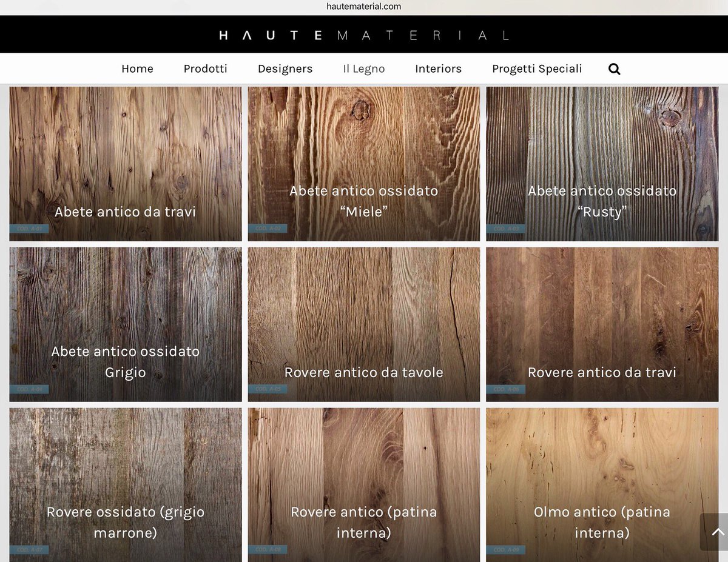The height and width of the screenshot is (562, 728).
Task: Open the Prodotti menu
Action: pos(206,69)
